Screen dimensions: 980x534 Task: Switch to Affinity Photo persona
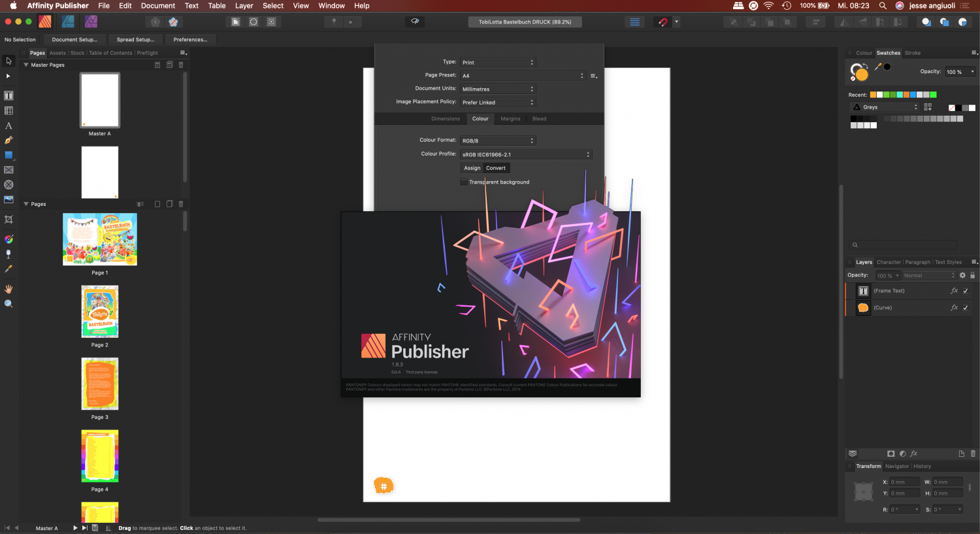91,22
